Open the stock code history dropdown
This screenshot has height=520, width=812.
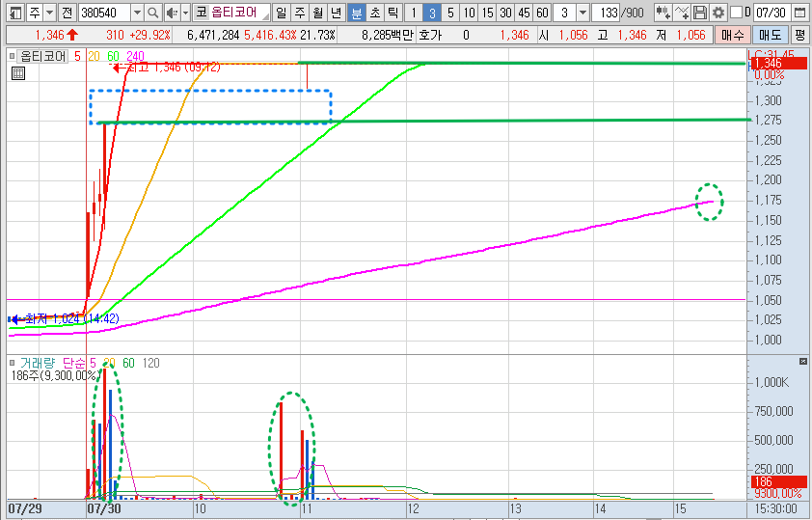[137, 13]
